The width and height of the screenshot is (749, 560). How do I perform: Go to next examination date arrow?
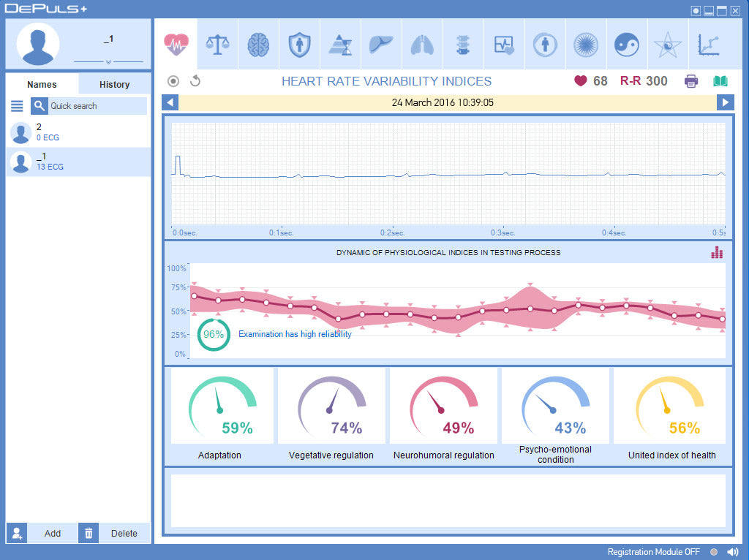pyautogui.click(x=725, y=102)
